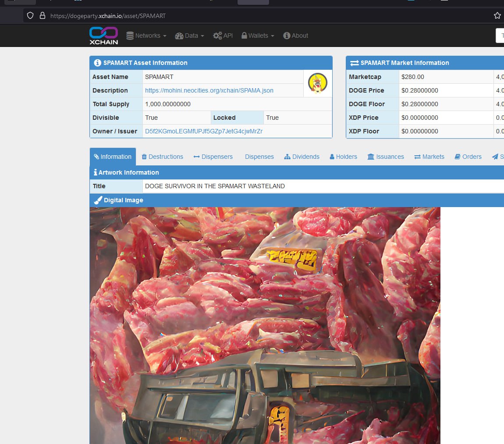
Task: Click the XChain logo
Action: 103,36
